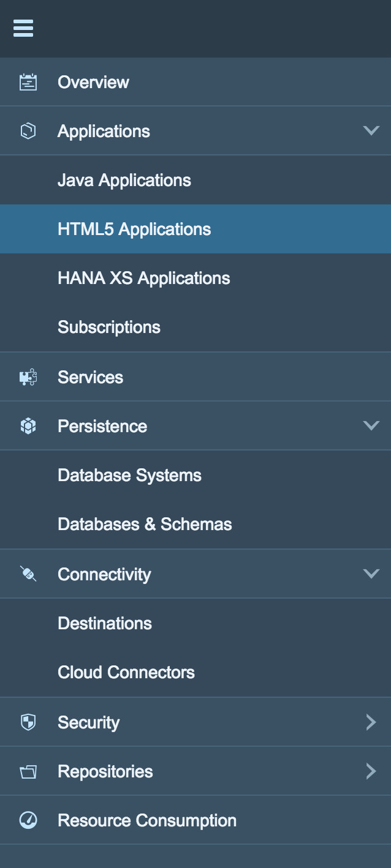Click the Overview calendar icon
Image resolution: width=391 pixels, height=868 pixels.
28,81
